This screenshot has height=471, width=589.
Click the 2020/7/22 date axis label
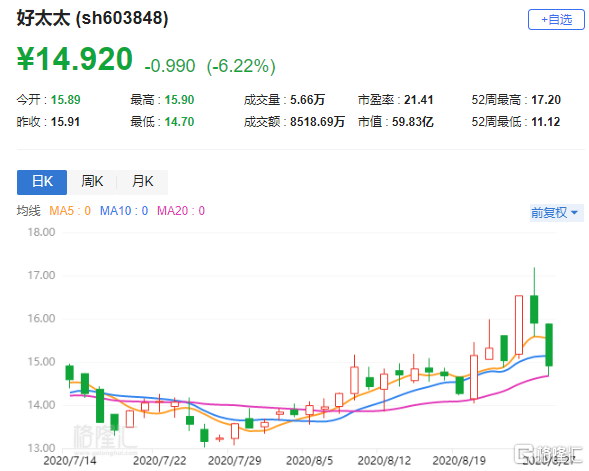[160, 460]
